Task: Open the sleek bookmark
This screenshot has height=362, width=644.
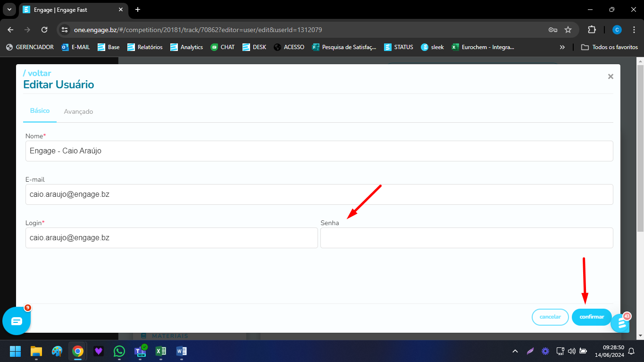Action: pyautogui.click(x=432, y=47)
